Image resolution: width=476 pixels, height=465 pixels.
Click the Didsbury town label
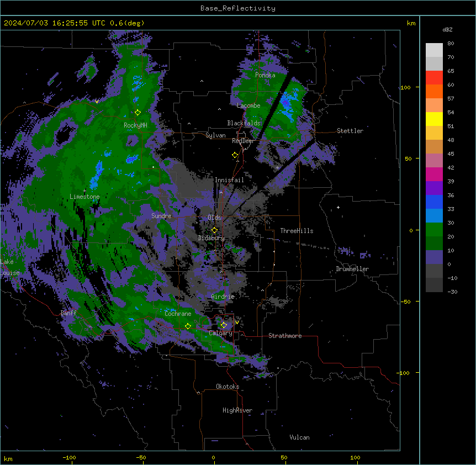click(x=211, y=238)
